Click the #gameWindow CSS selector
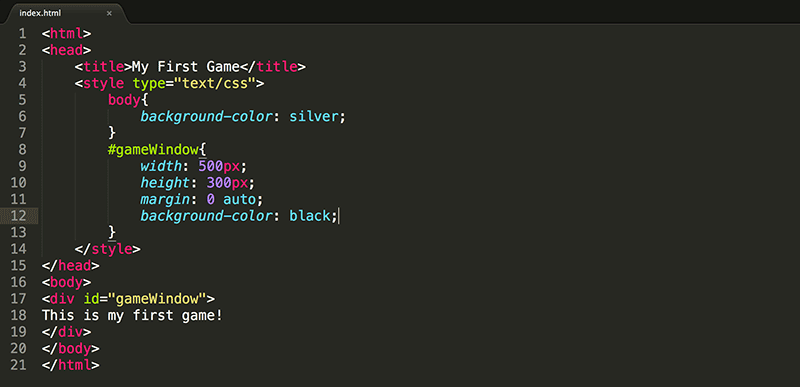 click(153, 150)
